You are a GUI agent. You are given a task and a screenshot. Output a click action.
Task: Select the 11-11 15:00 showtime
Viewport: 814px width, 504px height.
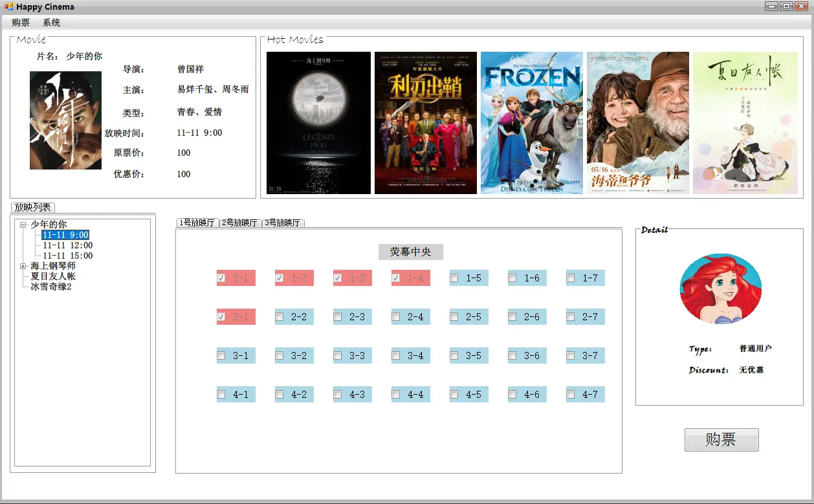[x=68, y=256]
